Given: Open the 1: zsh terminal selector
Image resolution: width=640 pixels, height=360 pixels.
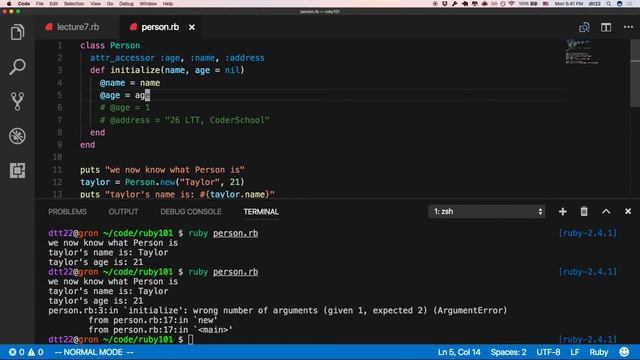Looking at the screenshot, I should (487, 211).
